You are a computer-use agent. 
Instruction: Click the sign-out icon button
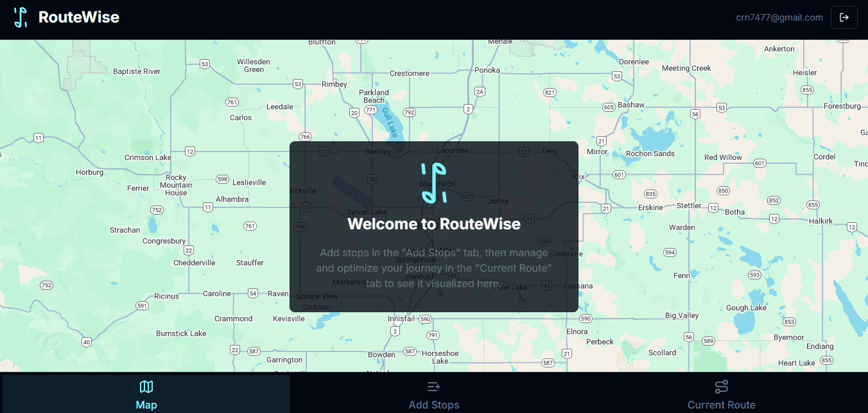(844, 17)
